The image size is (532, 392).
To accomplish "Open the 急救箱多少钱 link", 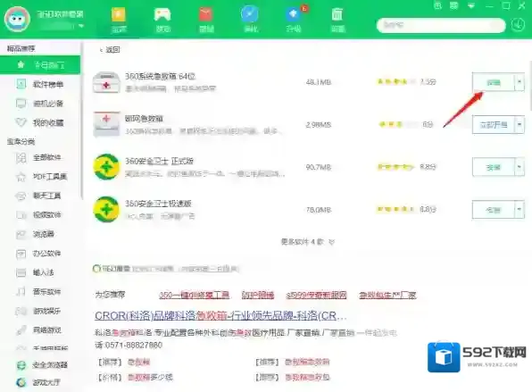I will tap(150, 377).
